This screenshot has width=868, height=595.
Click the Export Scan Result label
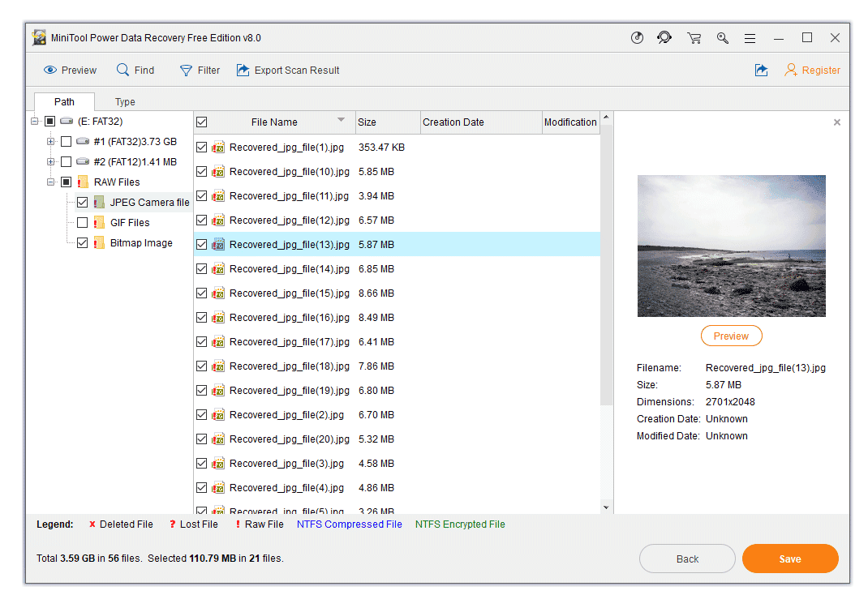point(297,71)
